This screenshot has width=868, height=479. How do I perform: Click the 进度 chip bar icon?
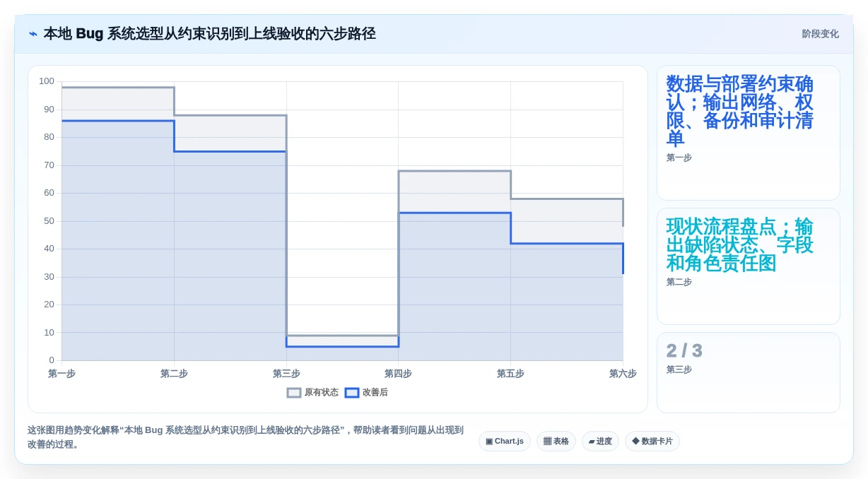tap(592, 442)
